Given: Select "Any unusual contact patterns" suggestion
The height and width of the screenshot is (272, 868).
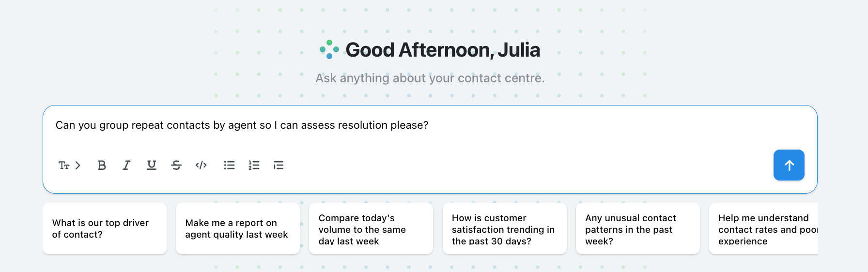Looking at the screenshot, I should click(x=638, y=228).
